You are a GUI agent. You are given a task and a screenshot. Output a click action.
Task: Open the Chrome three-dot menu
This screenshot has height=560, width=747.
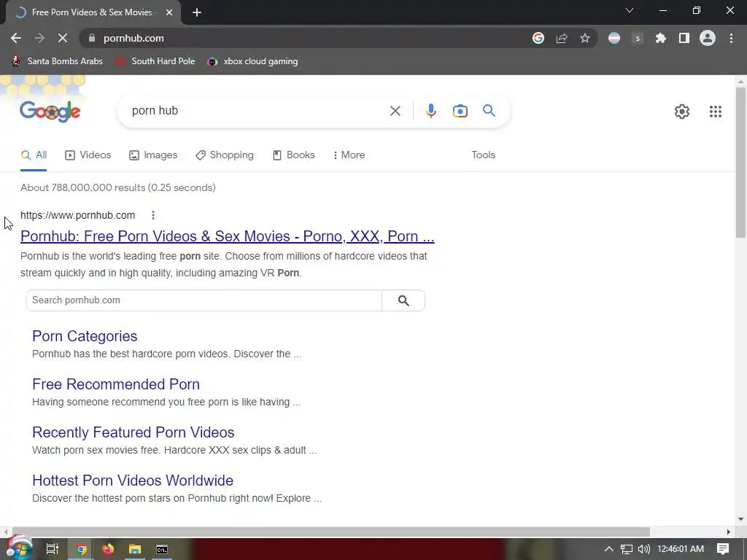point(731,38)
